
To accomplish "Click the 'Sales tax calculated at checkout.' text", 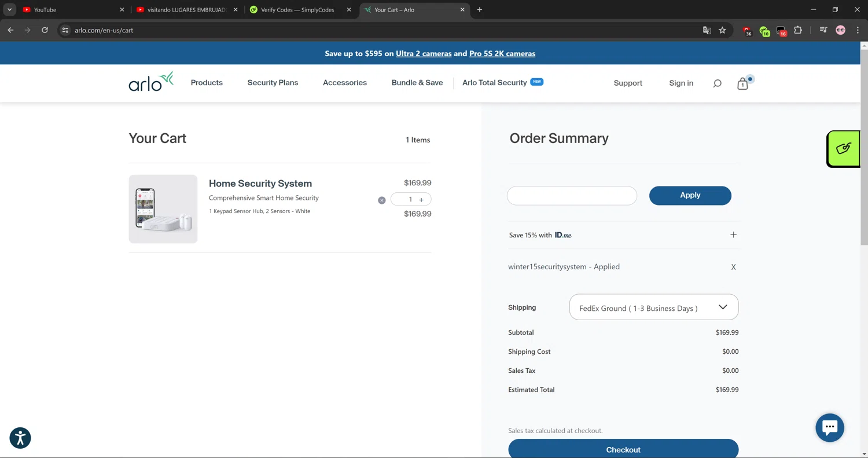I will tap(556, 431).
